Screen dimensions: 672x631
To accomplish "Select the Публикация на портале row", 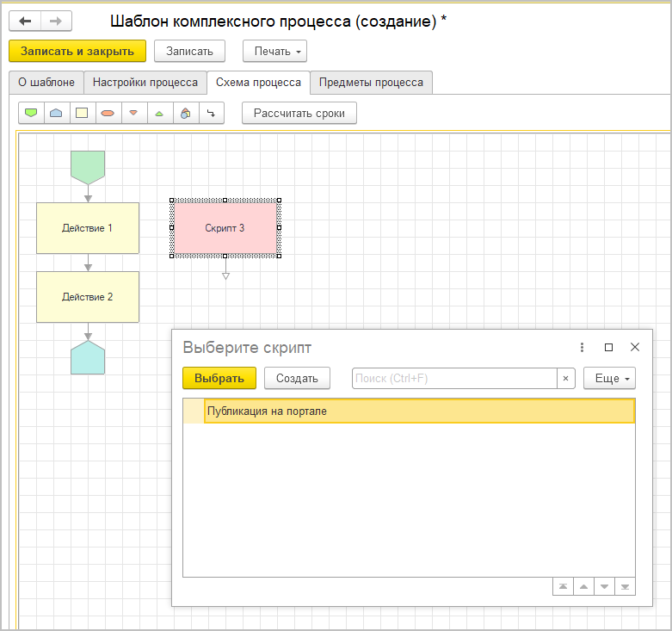I will coord(418,411).
